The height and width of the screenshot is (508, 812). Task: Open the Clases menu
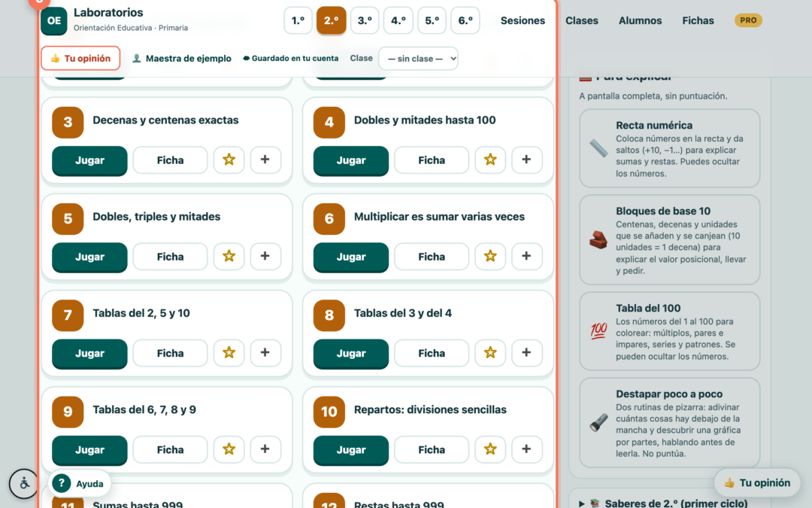click(581, 21)
